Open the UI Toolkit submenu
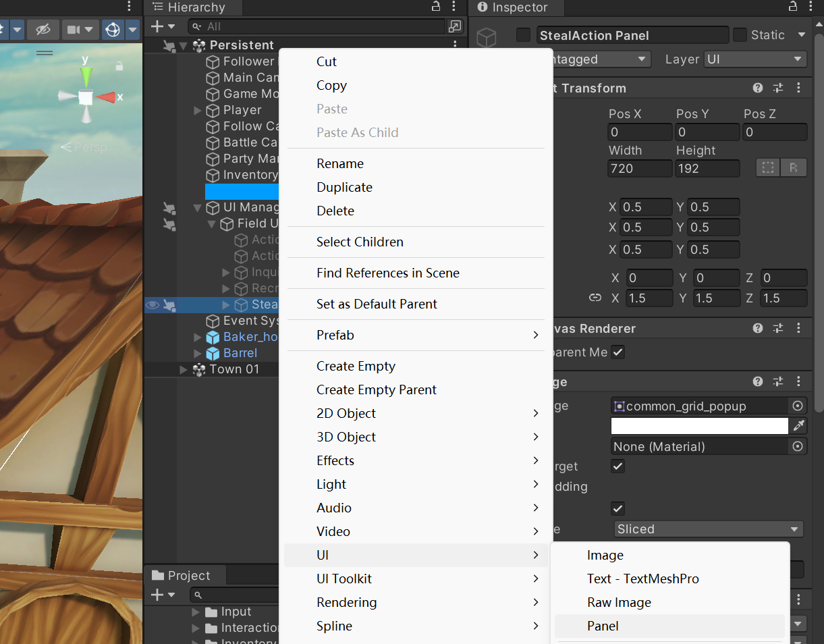The height and width of the screenshot is (644, 824). pos(416,579)
